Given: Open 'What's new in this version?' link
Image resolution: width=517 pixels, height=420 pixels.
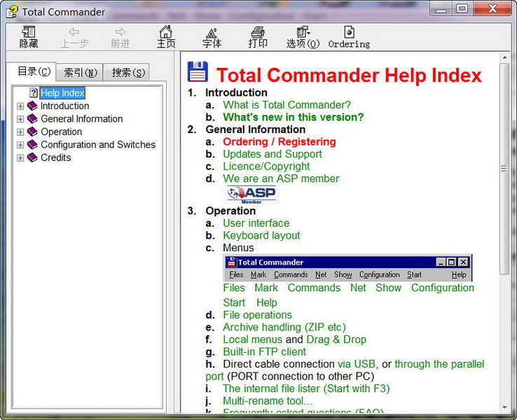Looking at the screenshot, I should [x=293, y=117].
